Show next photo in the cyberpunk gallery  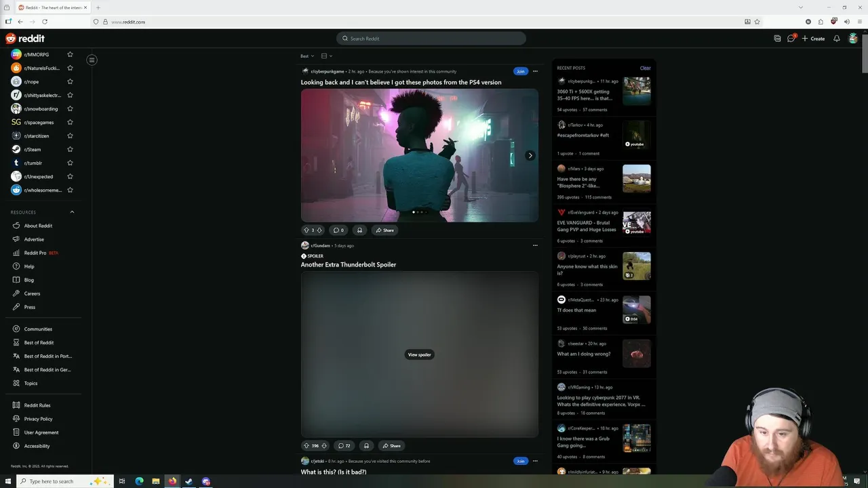[x=530, y=155]
